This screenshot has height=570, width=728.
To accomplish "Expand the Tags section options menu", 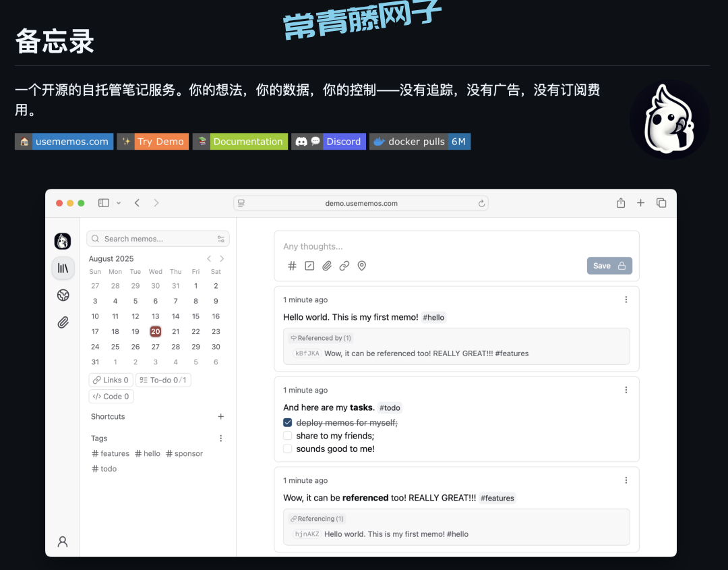I will (220, 438).
